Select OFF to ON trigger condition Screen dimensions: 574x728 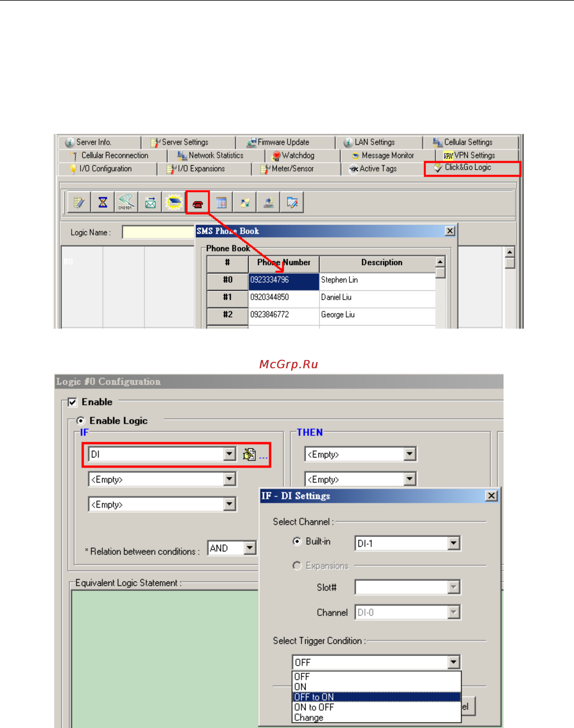pos(376,697)
